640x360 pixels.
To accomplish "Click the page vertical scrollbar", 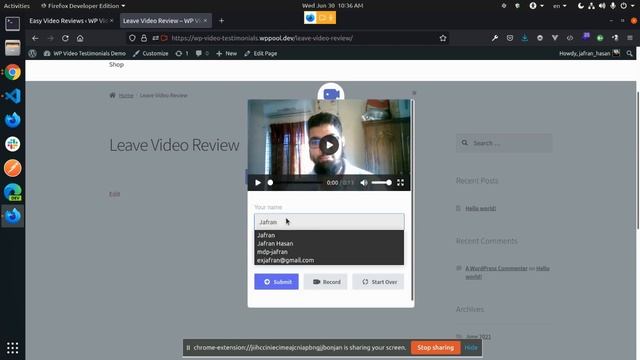I will pyautogui.click(x=638, y=160).
